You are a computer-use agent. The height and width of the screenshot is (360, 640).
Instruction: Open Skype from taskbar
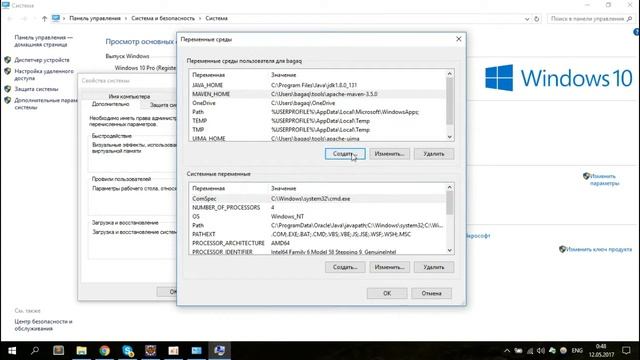point(128,351)
